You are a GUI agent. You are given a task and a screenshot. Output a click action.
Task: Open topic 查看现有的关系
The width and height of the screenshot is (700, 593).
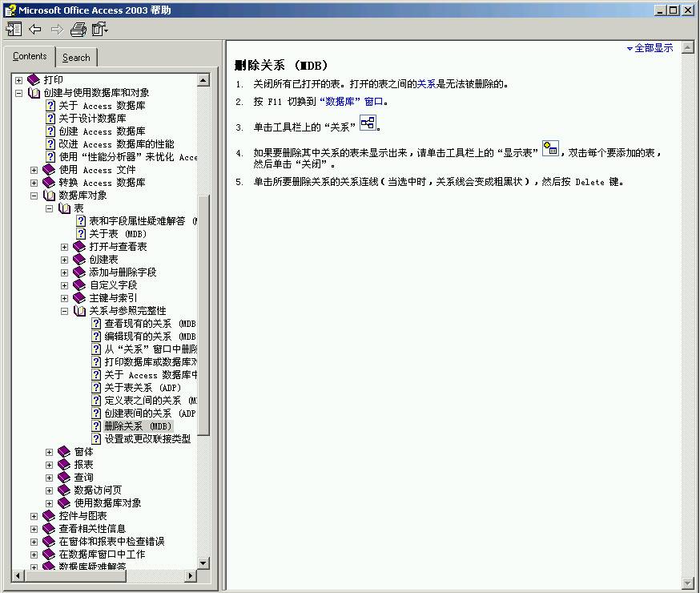(151, 324)
